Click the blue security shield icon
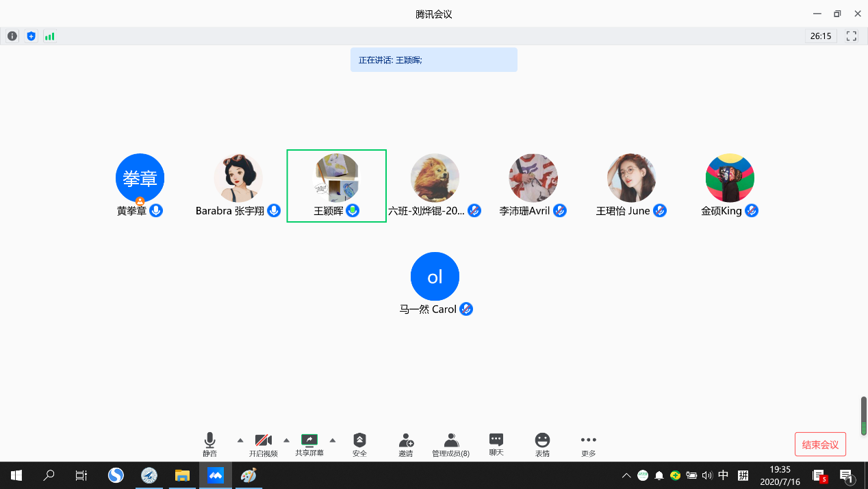Image resolution: width=868 pixels, height=489 pixels. pos(31,36)
